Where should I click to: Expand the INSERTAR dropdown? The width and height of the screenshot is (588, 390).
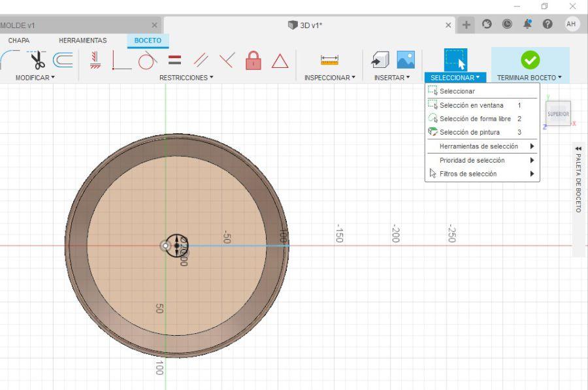coord(392,78)
